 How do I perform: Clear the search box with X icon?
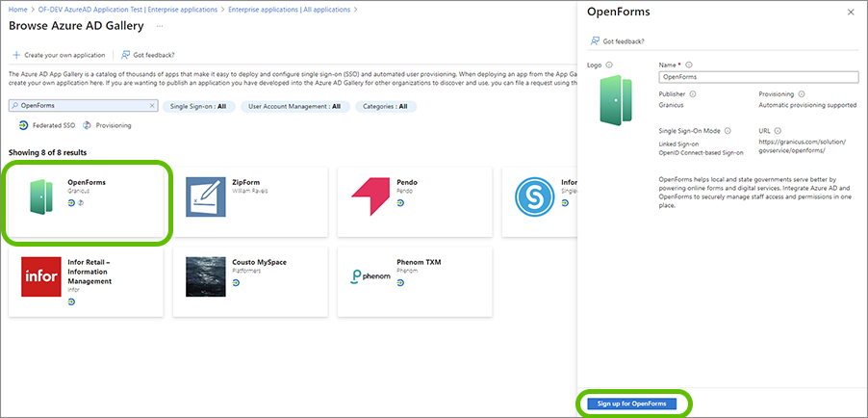pos(152,105)
